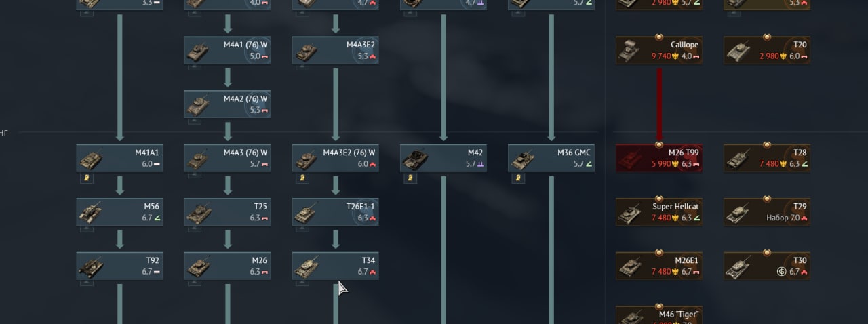
Task: Expand the folder group below M41A1
Action: coord(87,178)
